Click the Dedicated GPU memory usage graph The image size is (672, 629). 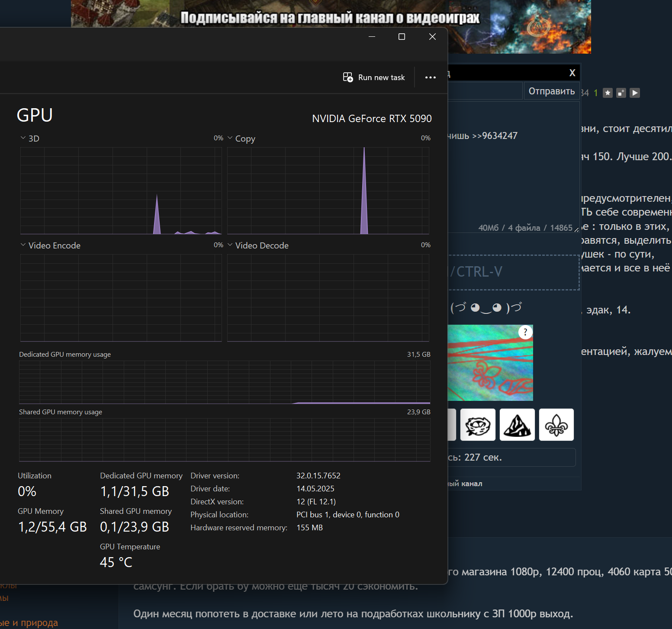[x=225, y=382]
